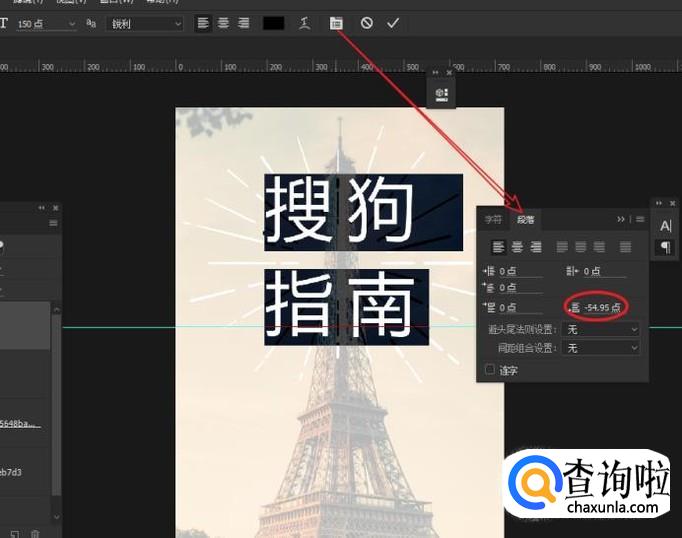Click justify last right in the 段落 panel
The height and width of the screenshot is (538, 682).
(599, 247)
